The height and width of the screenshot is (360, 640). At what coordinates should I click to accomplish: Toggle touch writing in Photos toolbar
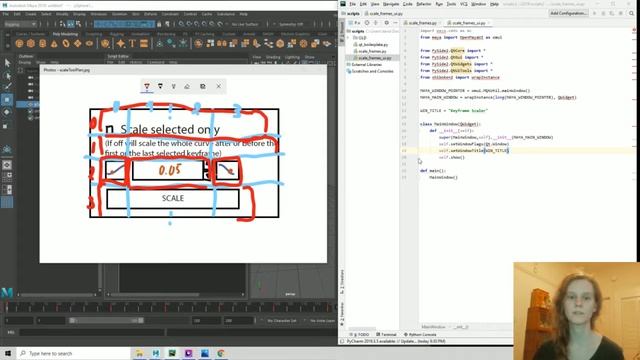pos(203,87)
